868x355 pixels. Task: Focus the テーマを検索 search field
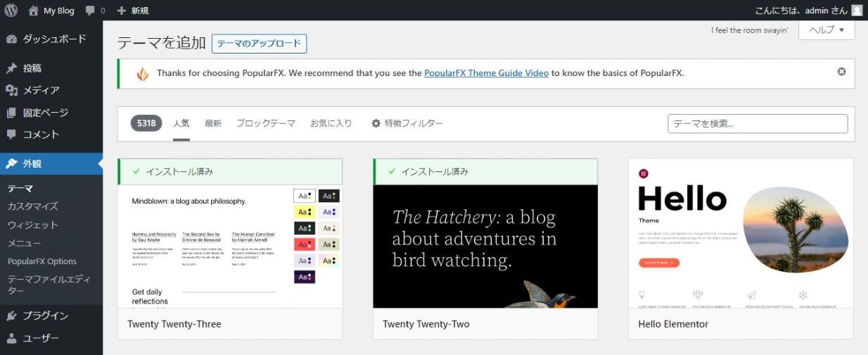click(x=758, y=124)
